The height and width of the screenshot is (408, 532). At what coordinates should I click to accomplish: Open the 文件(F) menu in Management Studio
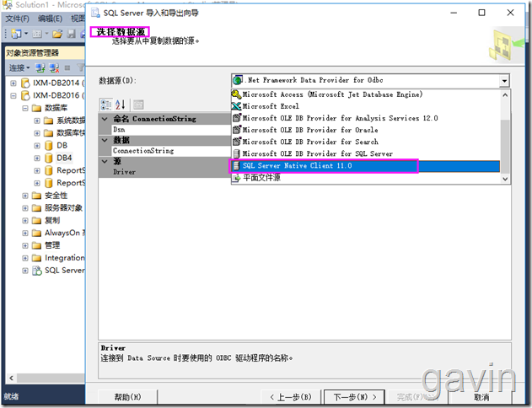click(18, 19)
